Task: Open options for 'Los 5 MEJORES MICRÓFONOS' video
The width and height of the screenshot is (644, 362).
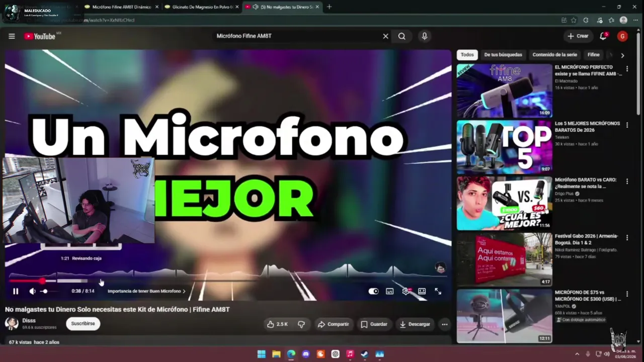Action: point(627,125)
